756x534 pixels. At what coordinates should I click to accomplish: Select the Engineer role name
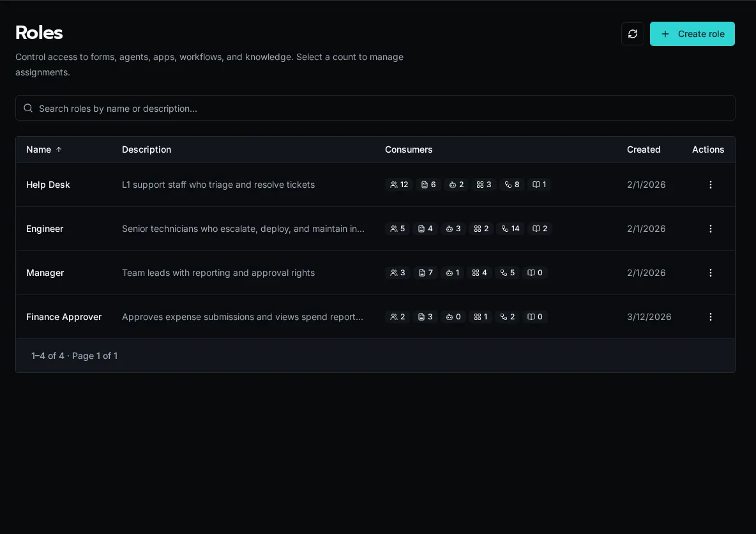click(44, 229)
